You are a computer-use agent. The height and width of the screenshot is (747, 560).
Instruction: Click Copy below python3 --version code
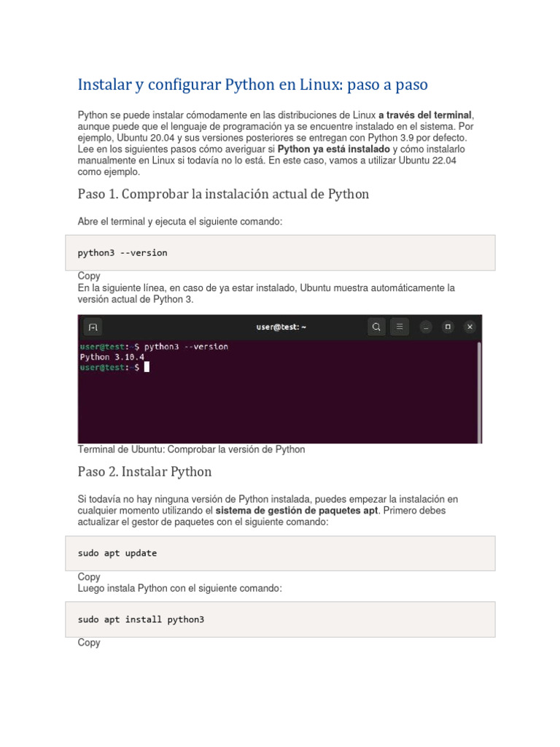click(89, 276)
